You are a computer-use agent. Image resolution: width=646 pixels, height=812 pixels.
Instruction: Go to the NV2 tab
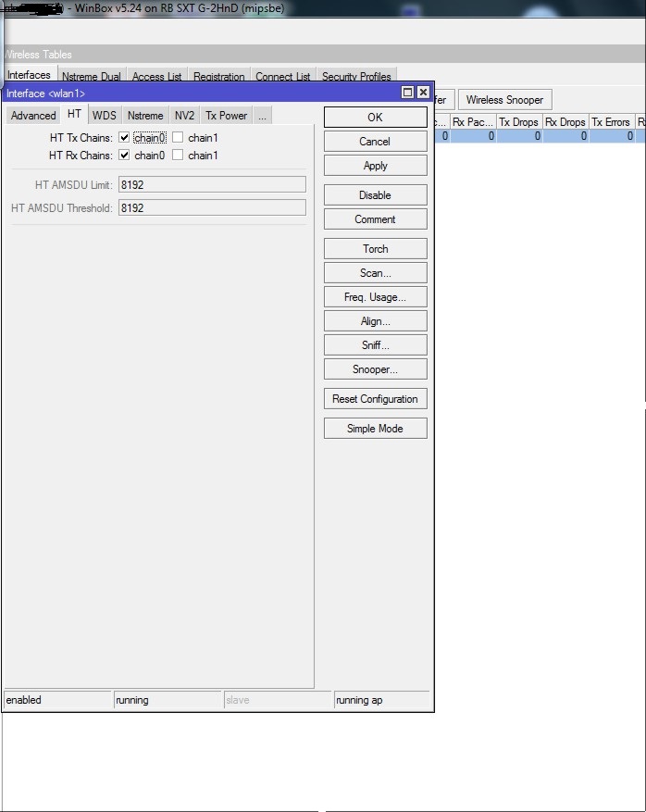pos(184,116)
